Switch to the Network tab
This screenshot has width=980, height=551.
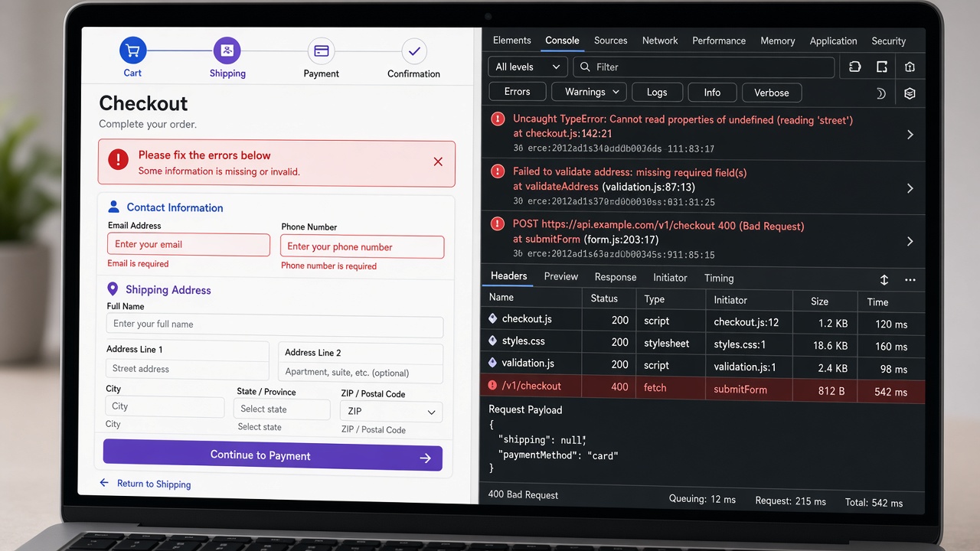click(x=660, y=41)
